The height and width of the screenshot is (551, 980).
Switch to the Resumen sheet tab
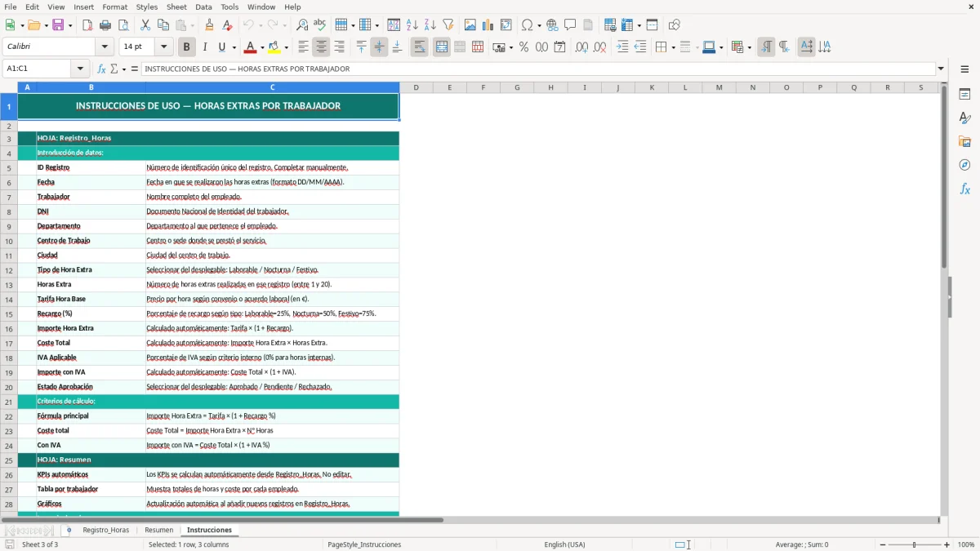[x=159, y=530]
